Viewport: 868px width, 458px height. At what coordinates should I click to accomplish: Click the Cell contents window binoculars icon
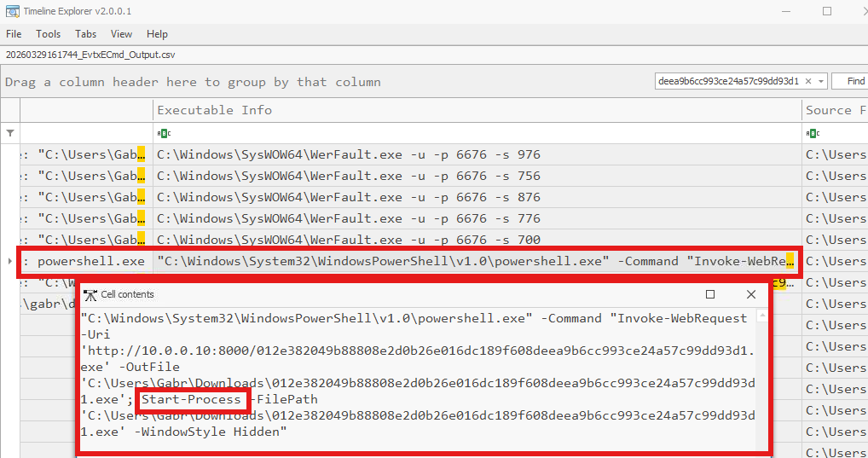point(90,294)
